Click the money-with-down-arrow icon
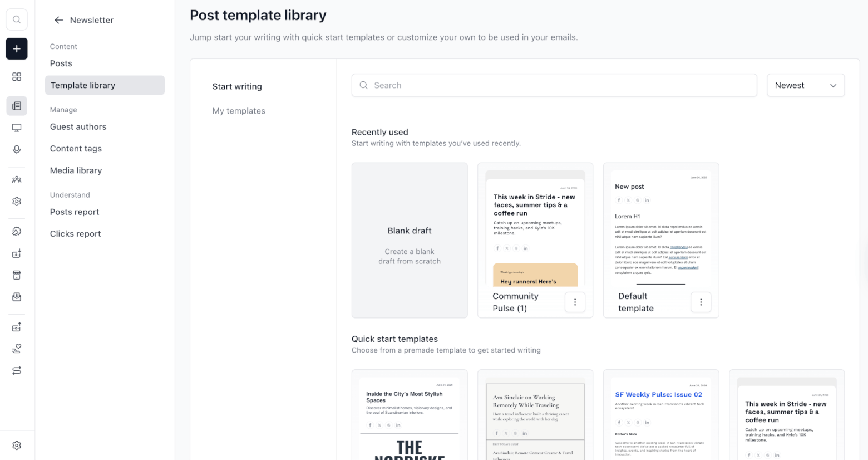The image size is (868, 460). pos(17,253)
